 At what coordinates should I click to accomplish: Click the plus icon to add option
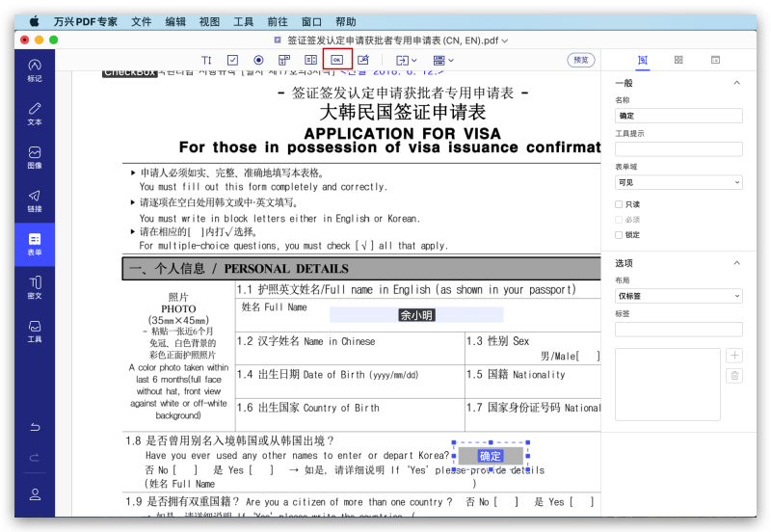tap(733, 356)
